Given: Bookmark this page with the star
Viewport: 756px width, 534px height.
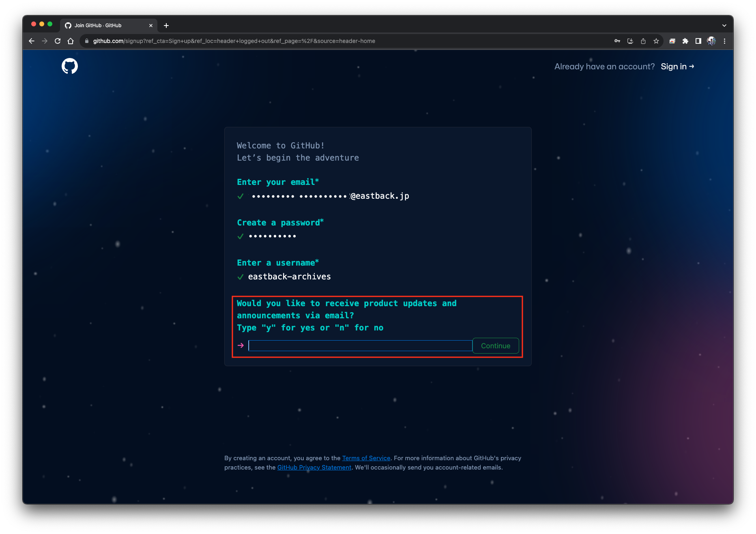Looking at the screenshot, I should click(656, 41).
